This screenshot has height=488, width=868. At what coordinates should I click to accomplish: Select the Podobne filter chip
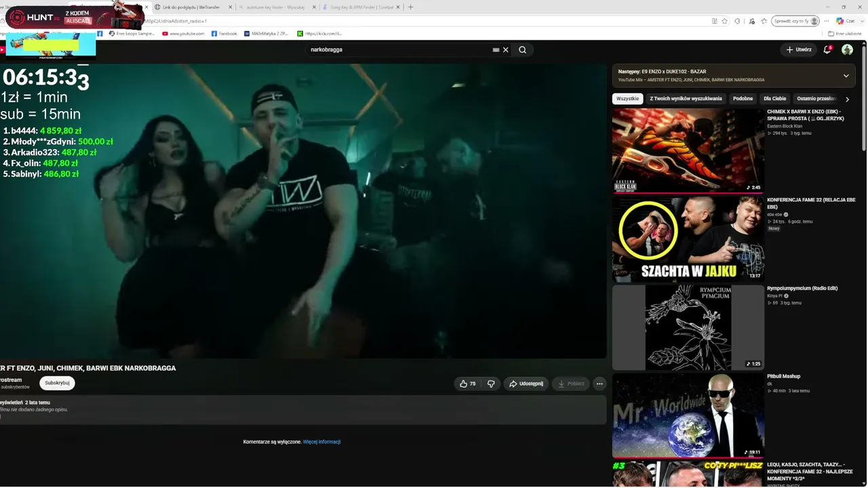743,98
